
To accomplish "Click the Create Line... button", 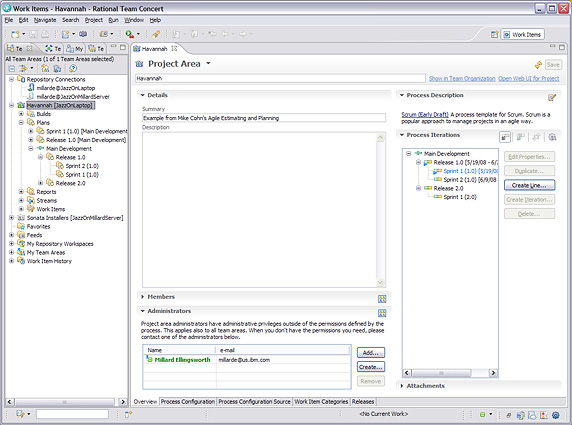I will pos(529,185).
